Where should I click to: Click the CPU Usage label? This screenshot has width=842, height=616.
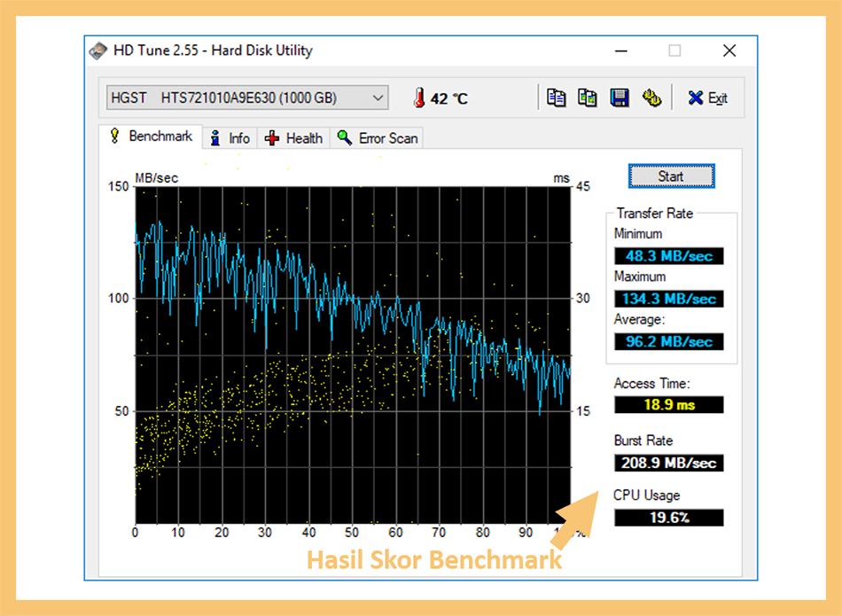[646, 495]
